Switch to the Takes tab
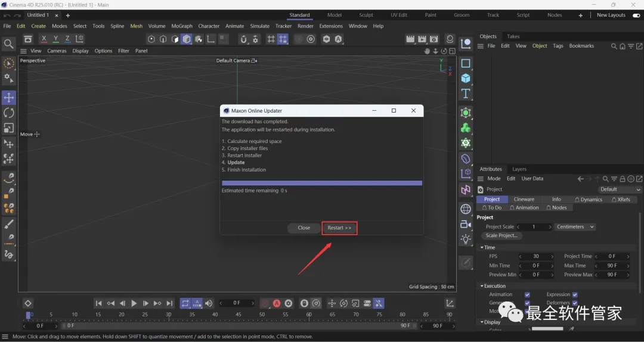Viewport: 644px width, 342px height. (x=513, y=36)
